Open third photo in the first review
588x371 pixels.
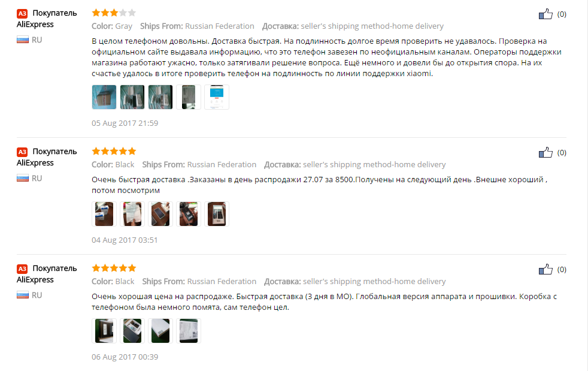click(x=160, y=97)
